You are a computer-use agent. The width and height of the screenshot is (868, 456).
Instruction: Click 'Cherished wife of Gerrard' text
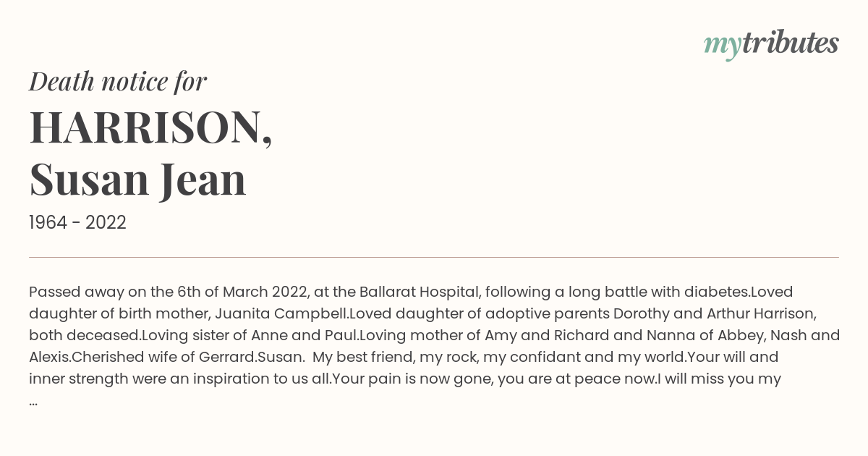pyautogui.click(x=163, y=357)
